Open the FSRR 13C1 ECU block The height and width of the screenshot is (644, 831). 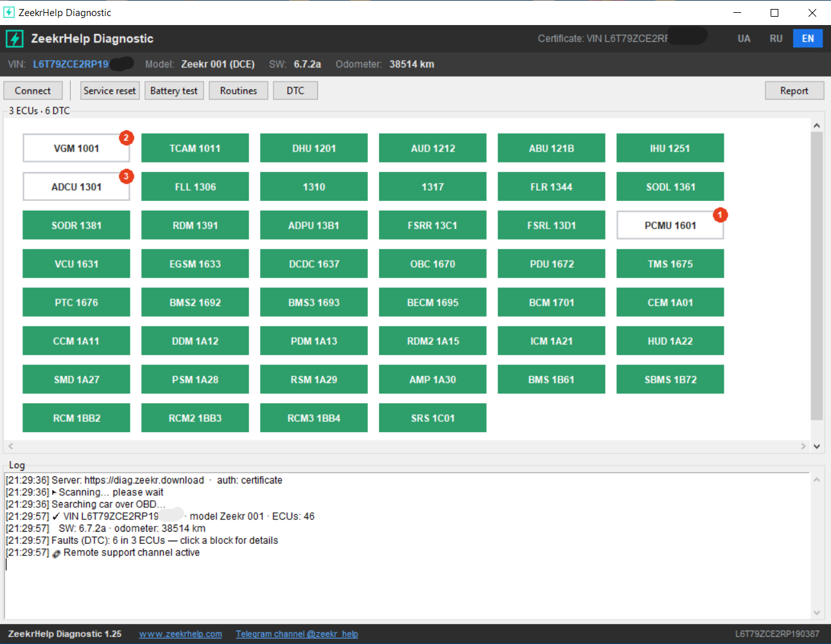click(433, 225)
